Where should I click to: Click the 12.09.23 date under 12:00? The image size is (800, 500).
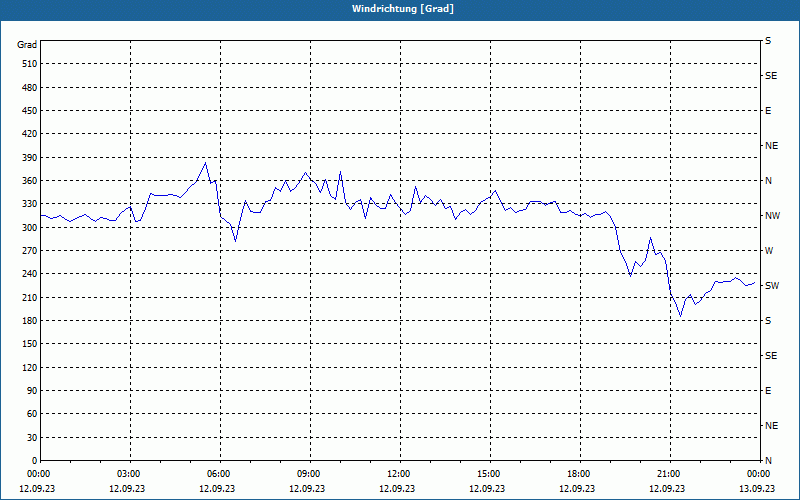(397, 488)
